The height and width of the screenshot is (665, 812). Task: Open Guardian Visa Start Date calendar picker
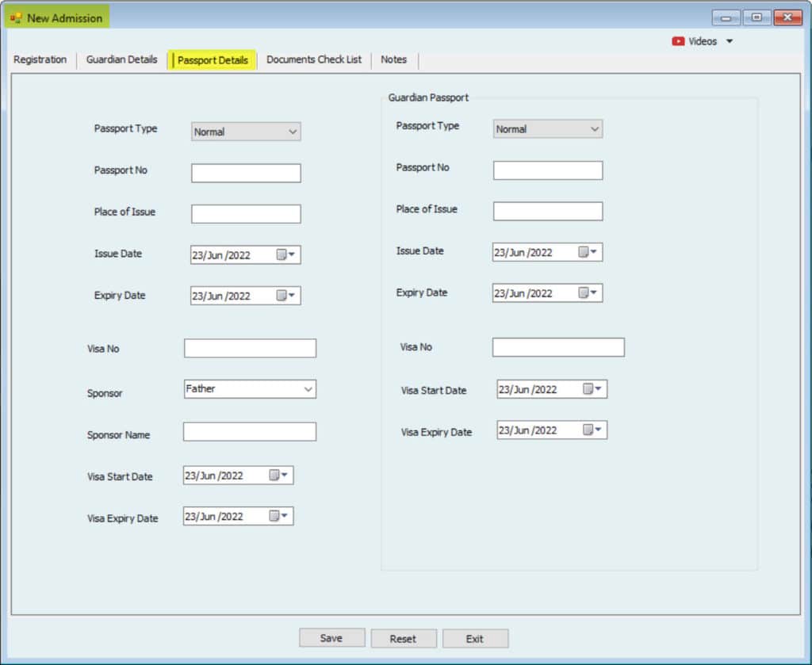point(592,388)
